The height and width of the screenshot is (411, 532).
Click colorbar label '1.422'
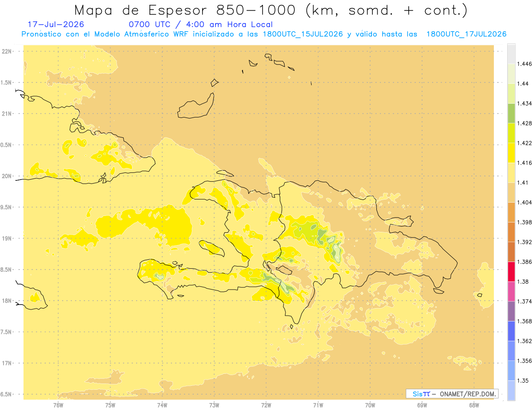(x=525, y=143)
